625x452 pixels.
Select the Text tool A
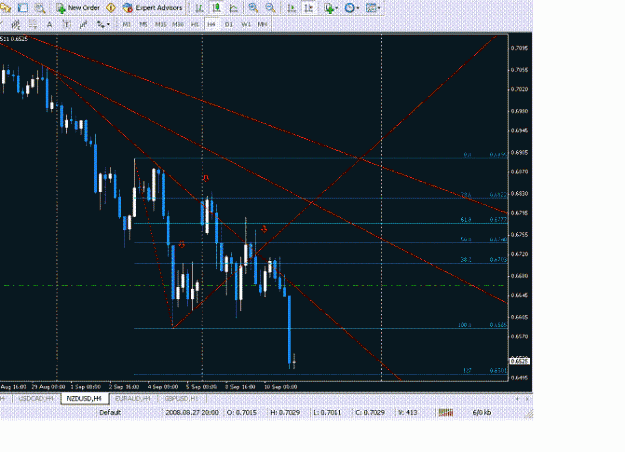tap(49, 24)
